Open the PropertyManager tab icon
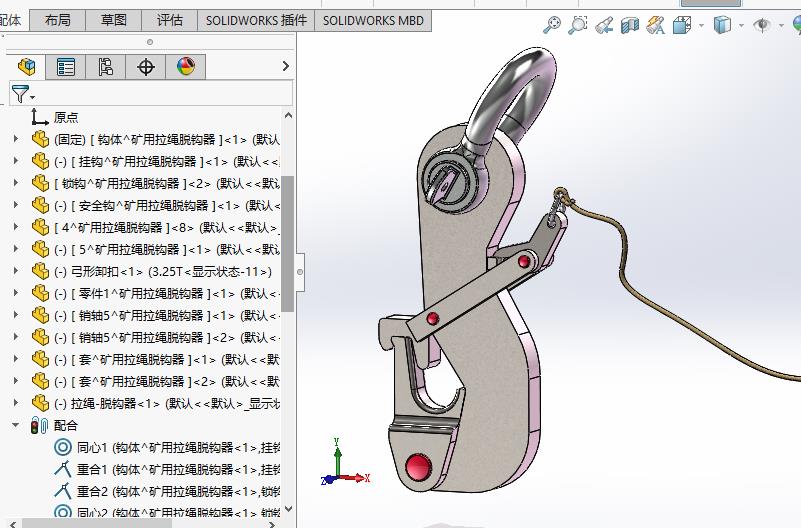The height and width of the screenshot is (528, 801). pyautogui.click(x=65, y=67)
